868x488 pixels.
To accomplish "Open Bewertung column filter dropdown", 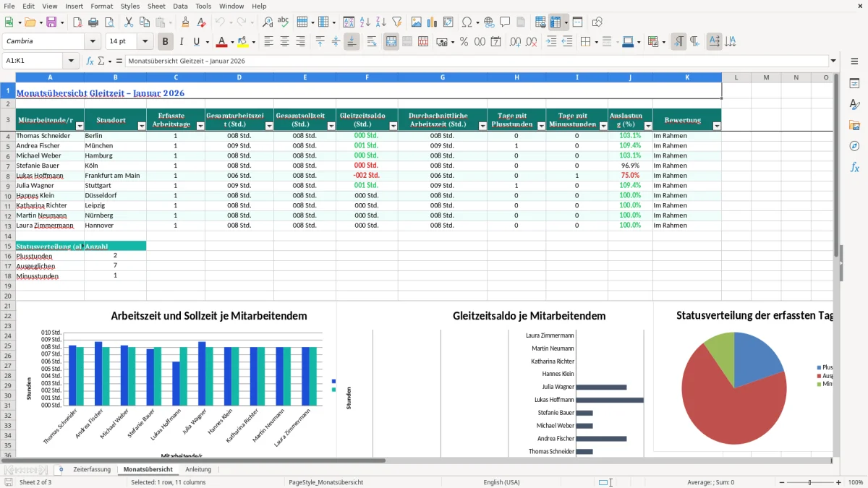I will (x=717, y=126).
